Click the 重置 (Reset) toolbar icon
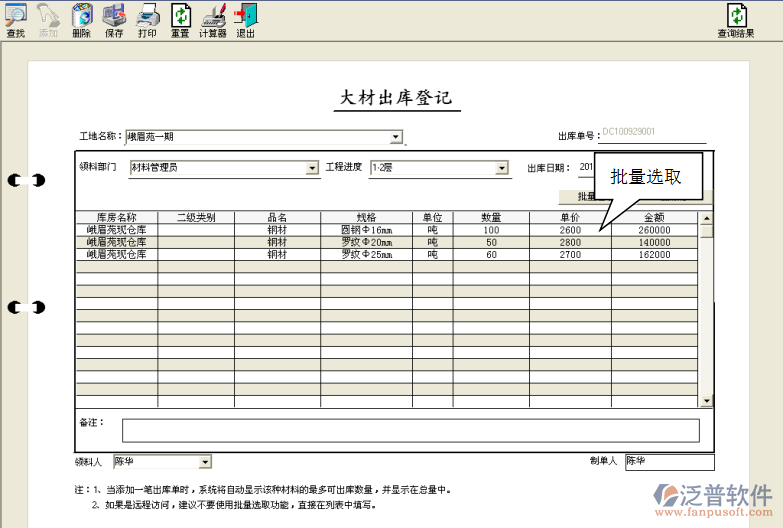This screenshot has width=783, height=528. click(180, 18)
